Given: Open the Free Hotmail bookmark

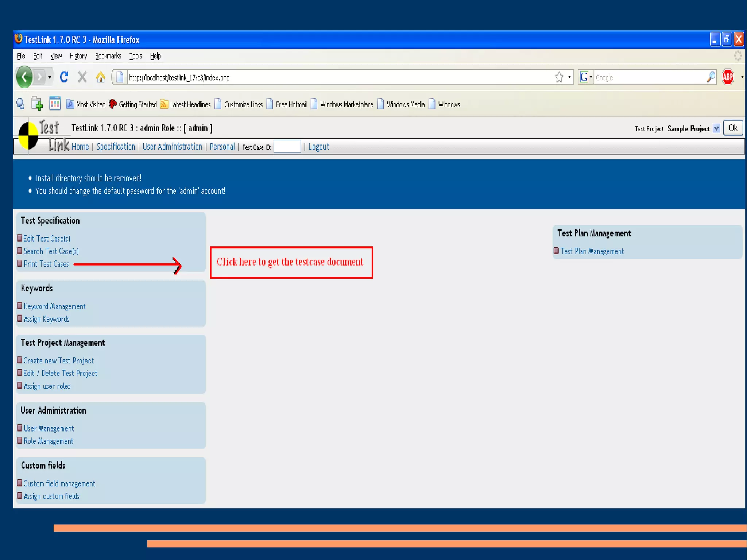Looking at the screenshot, I should (x=287, y=104).
